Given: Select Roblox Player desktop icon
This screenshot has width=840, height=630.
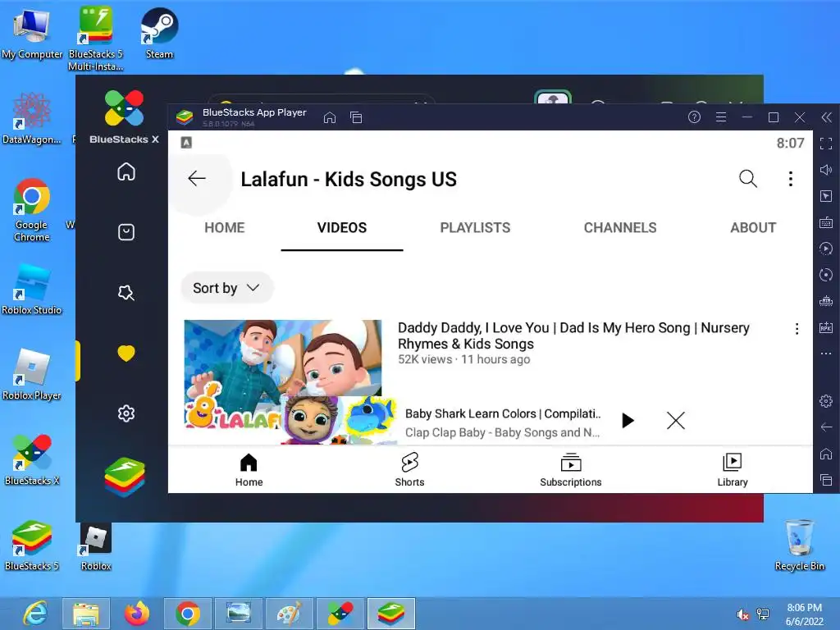Looking at the screenshot, I should (x=32, y=374).
